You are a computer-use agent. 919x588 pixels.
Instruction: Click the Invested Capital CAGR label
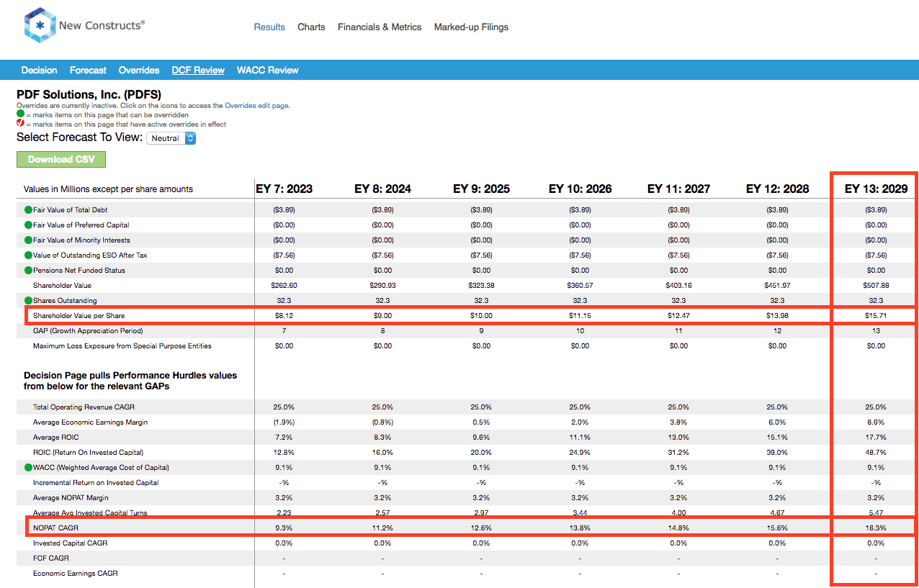70,543
